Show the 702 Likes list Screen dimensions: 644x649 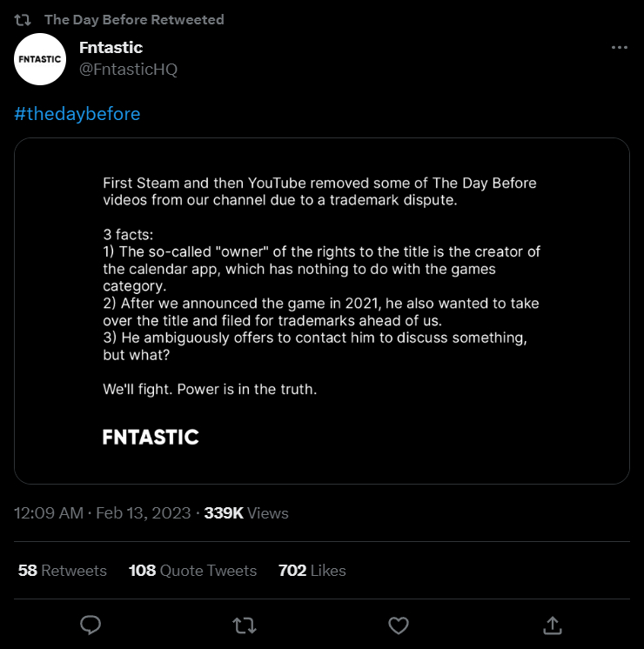tap(312, 571)
